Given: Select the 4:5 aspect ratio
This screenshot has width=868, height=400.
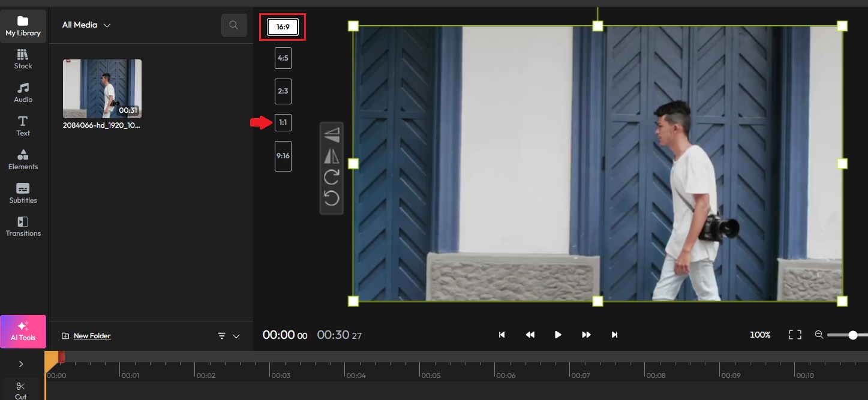Looking at the screenshot, I should [283, 58].
